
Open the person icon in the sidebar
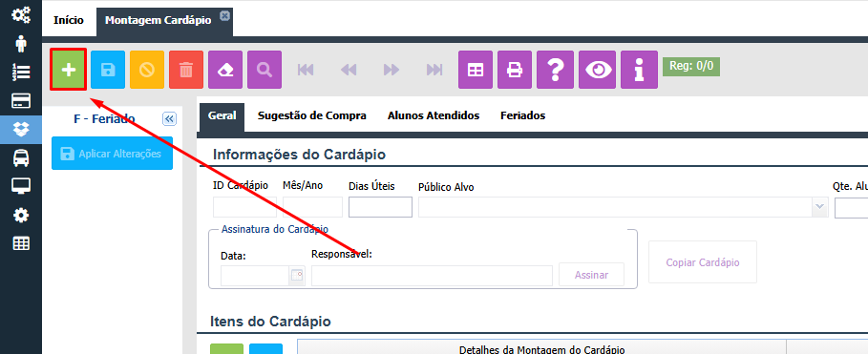[x=21, y=43]
